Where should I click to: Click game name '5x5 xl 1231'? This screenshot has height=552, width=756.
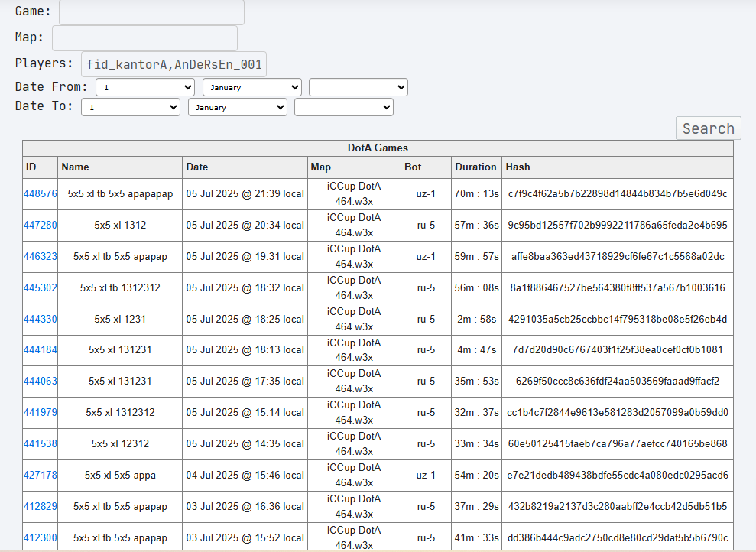(x=120, y=319)
